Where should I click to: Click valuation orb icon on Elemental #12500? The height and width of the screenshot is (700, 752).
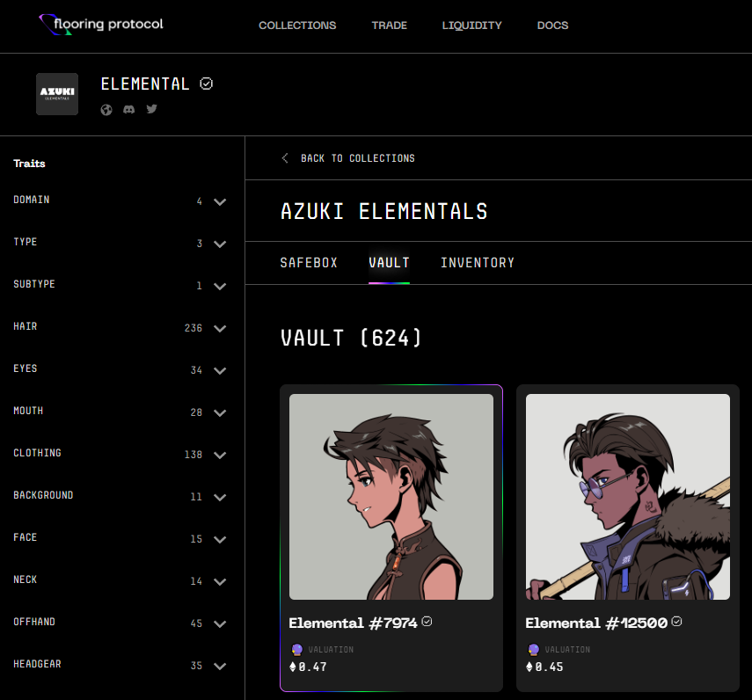[533, 650]
